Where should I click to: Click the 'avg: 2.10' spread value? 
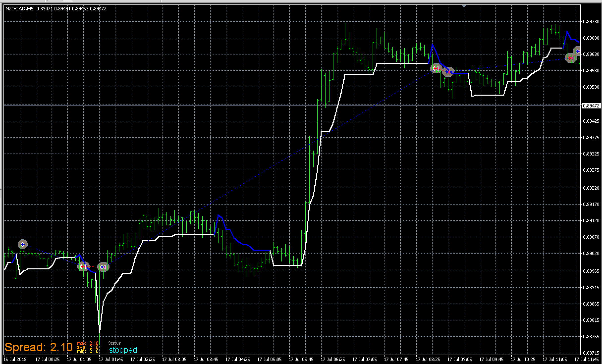coord(88,347)
